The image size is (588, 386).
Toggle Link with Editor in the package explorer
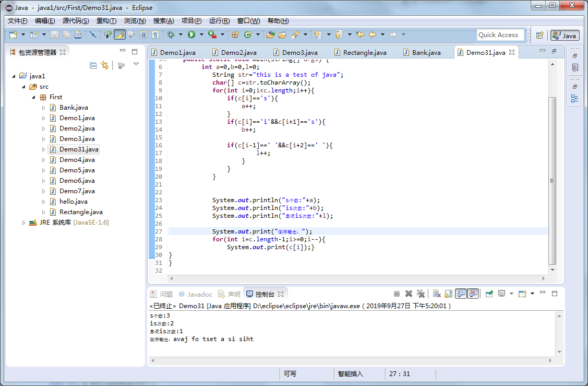click(105, 66)
